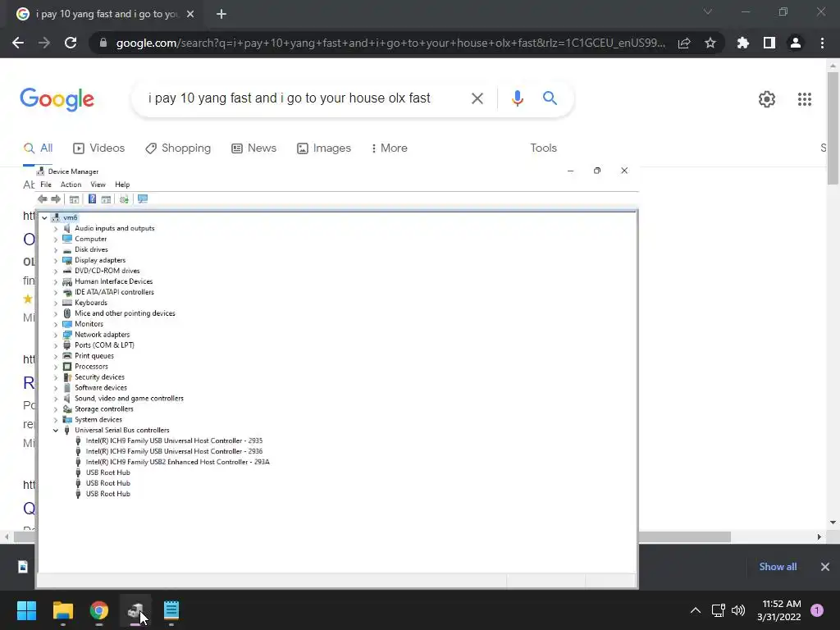Open a new Chrome tab

(221, 15)
